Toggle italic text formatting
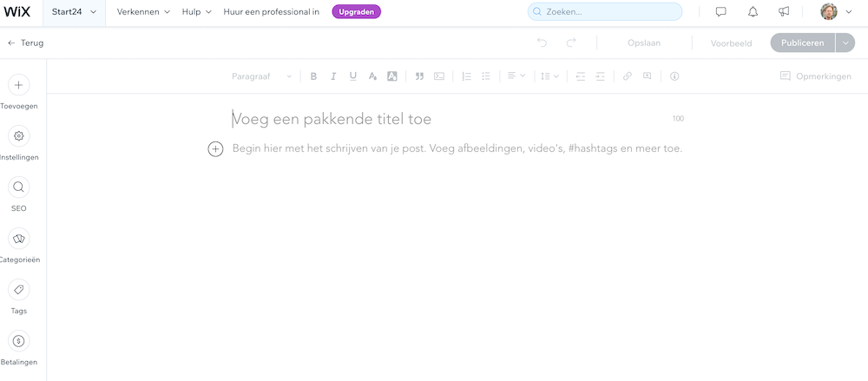The width and height of the screenshot is (868, 381). [x=333, y=76]
